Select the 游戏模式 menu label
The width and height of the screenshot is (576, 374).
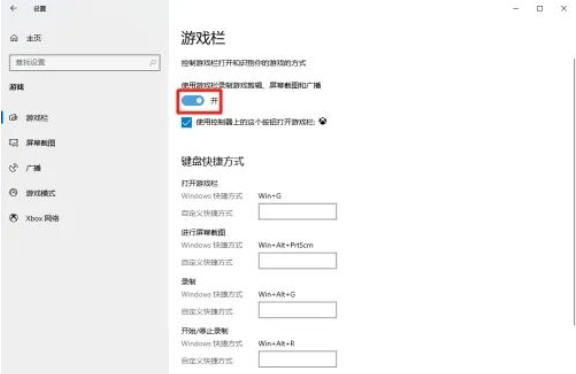40,193
